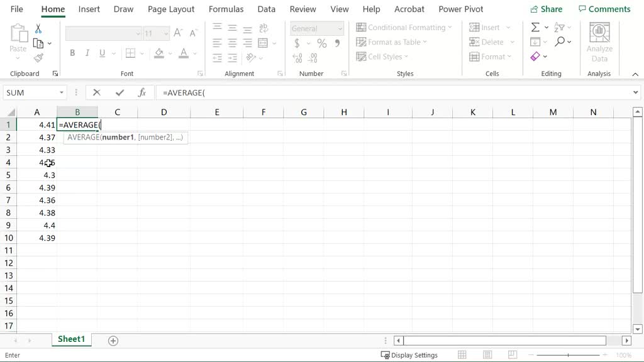Select the Sheet1 tab
Image resolution: width=644 pixels, height=362 pixels.
[x=72, y=339]
